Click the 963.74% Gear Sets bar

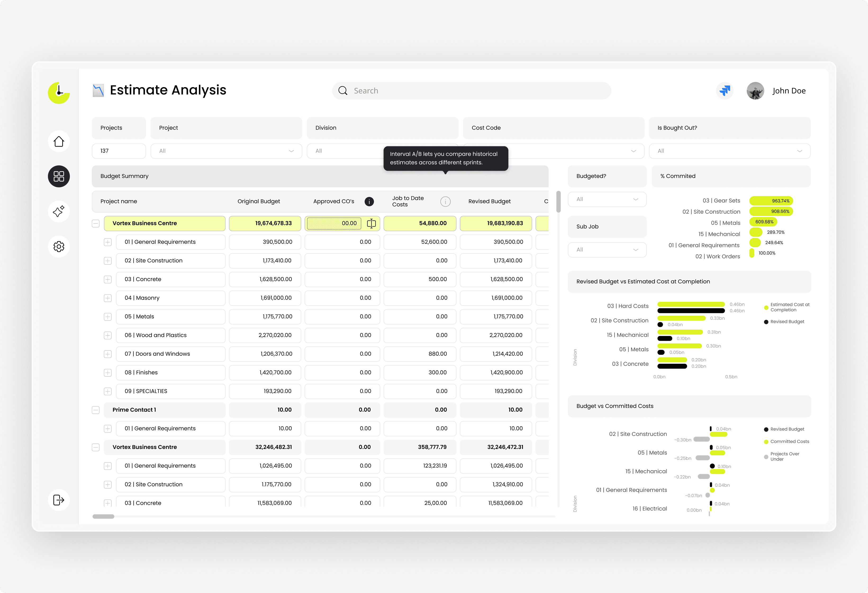point(771,201)
